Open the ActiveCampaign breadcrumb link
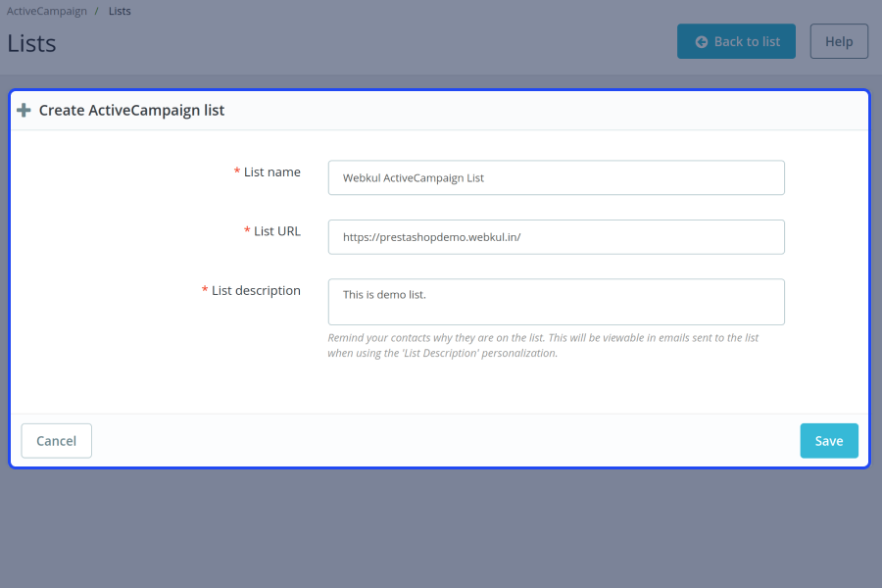The height and width of the screenshot is (588, 882). click(47, 11)
